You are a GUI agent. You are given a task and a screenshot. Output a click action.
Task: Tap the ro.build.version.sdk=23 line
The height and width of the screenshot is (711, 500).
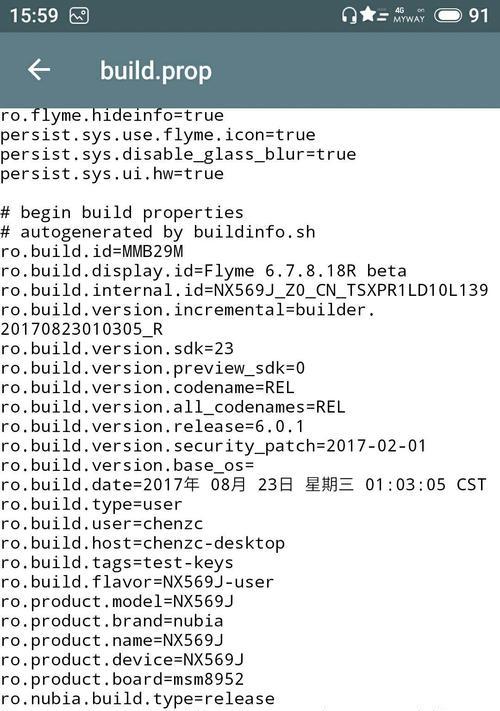[x=117, y=348]
